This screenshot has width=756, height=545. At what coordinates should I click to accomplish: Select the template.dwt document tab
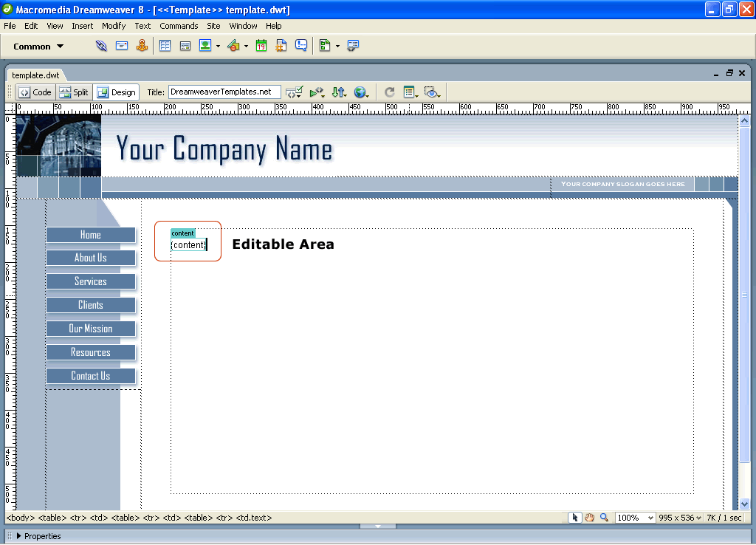click(35, 75)
